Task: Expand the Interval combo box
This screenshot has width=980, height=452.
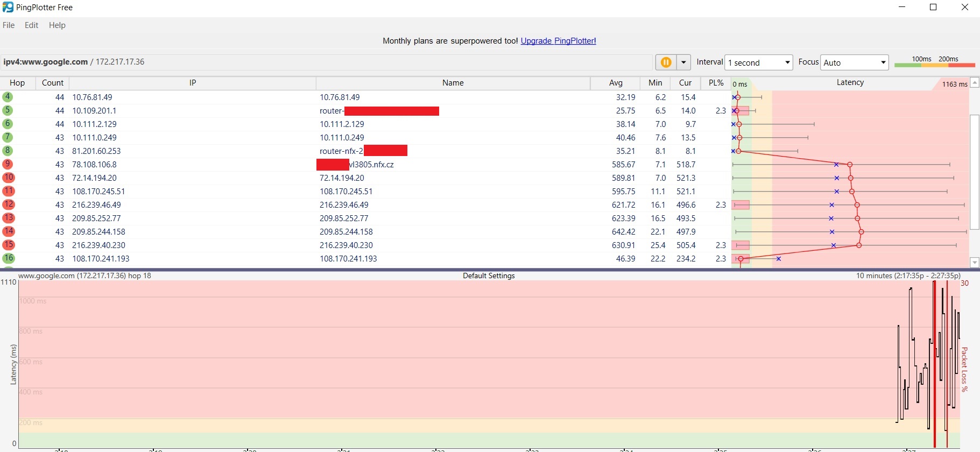Action: pyautogui.click(x=759, y=62)
